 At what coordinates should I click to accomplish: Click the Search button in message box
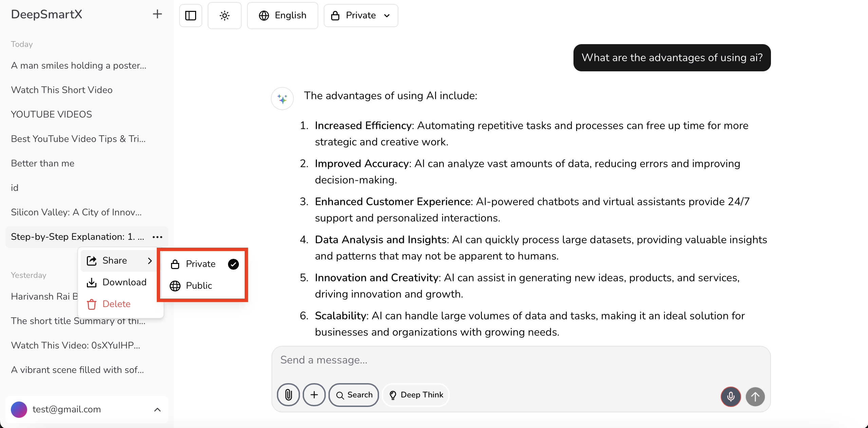click(354, 395)
